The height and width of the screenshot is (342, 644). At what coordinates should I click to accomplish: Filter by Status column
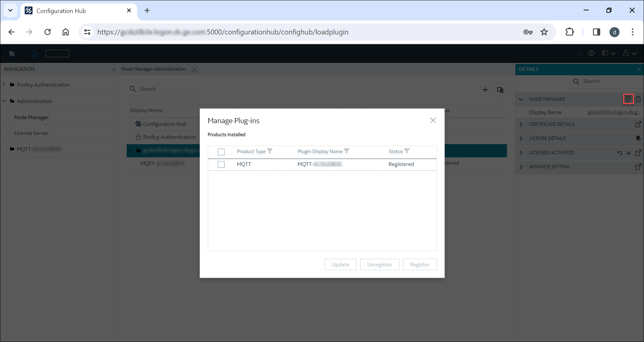point(407,151)
